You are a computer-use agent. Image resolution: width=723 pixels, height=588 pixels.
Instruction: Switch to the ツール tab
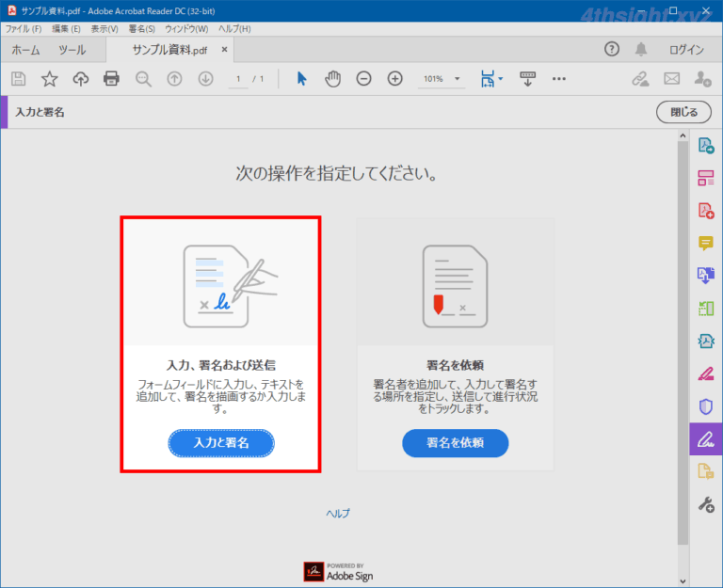point(72,50)
